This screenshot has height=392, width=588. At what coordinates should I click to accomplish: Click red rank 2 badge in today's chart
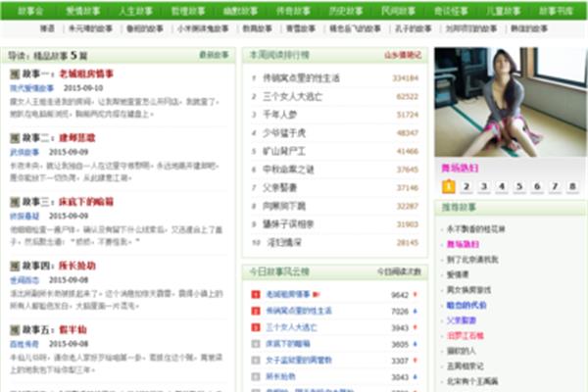tap(256, 311)
